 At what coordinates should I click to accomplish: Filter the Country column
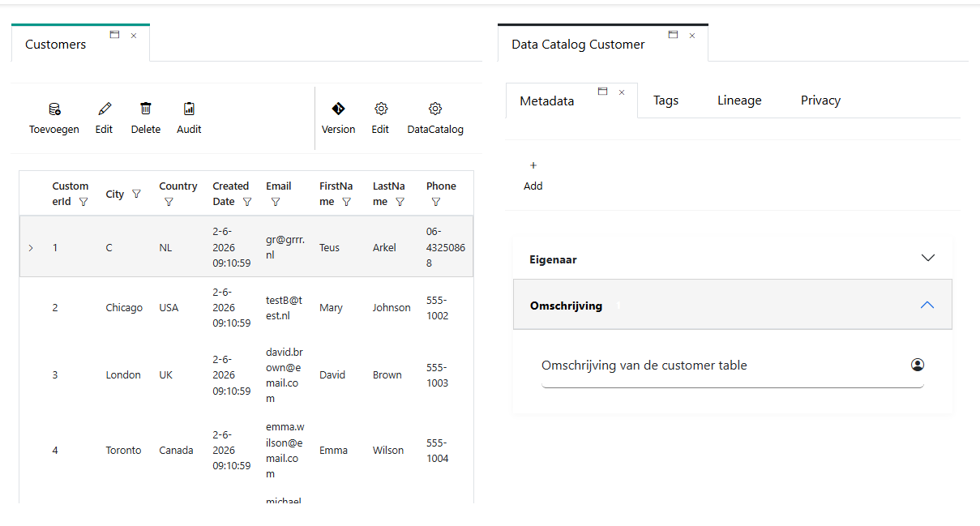point(169,202)
